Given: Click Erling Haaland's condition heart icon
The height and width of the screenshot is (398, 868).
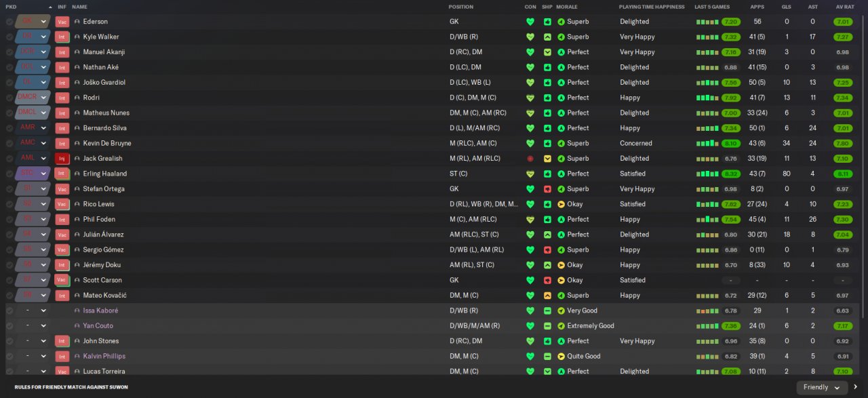Looking at the screenshot, I should coord(530,174).
